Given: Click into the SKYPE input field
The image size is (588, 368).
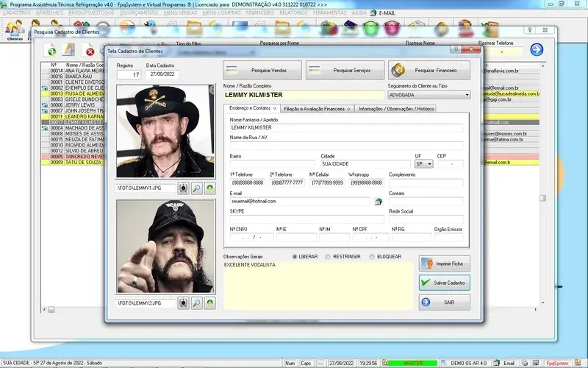Looking at the screenshot, I should [x=306, y=219].
